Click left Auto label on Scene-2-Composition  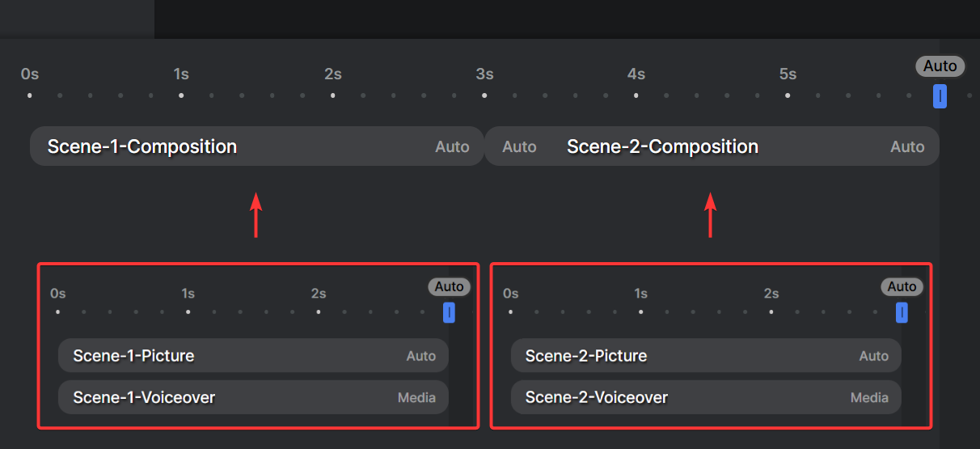[x=519, y=146]
